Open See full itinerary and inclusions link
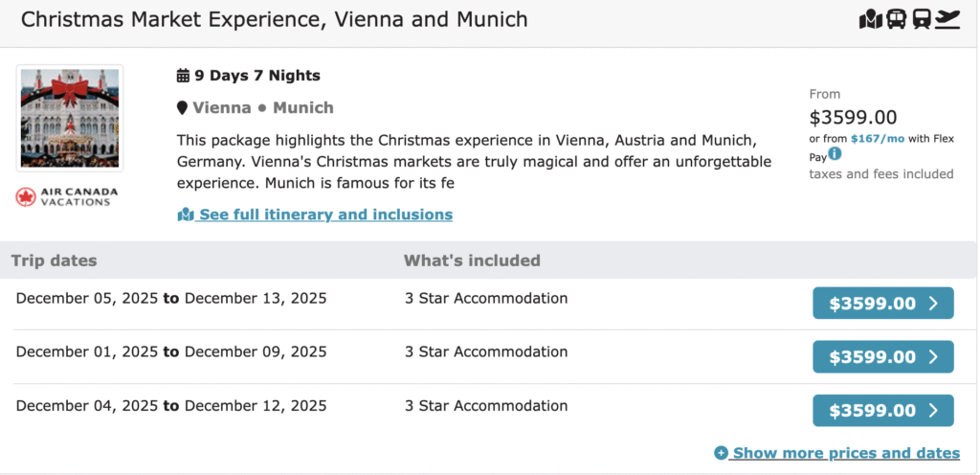This screenshot has height=475, width=980. tap(324, 215)
